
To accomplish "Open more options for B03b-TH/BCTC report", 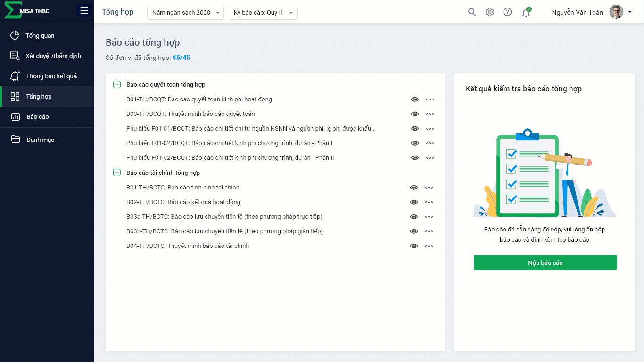I will (429, 231).
